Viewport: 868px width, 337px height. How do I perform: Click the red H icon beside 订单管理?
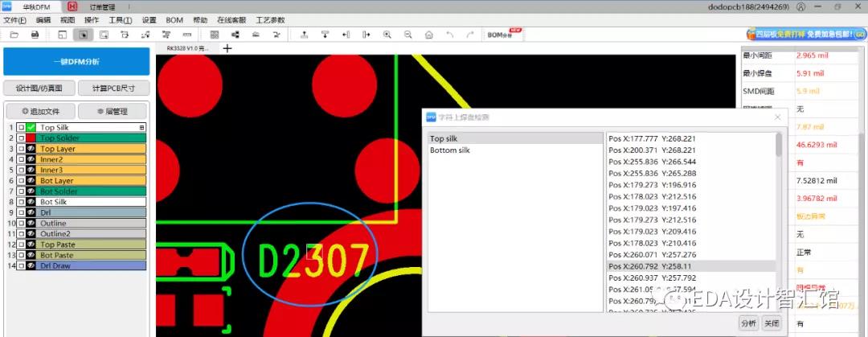pyautogui.click(x=72, y=6)
